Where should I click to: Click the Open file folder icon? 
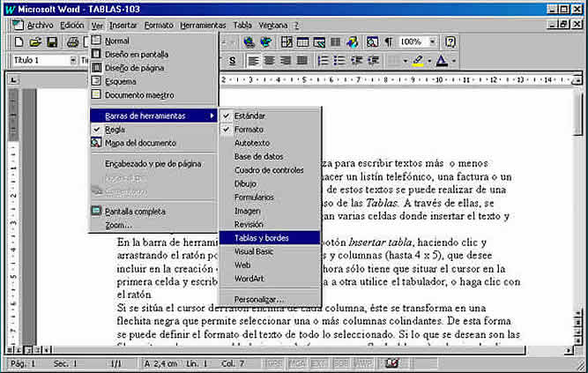coord(36,42)
